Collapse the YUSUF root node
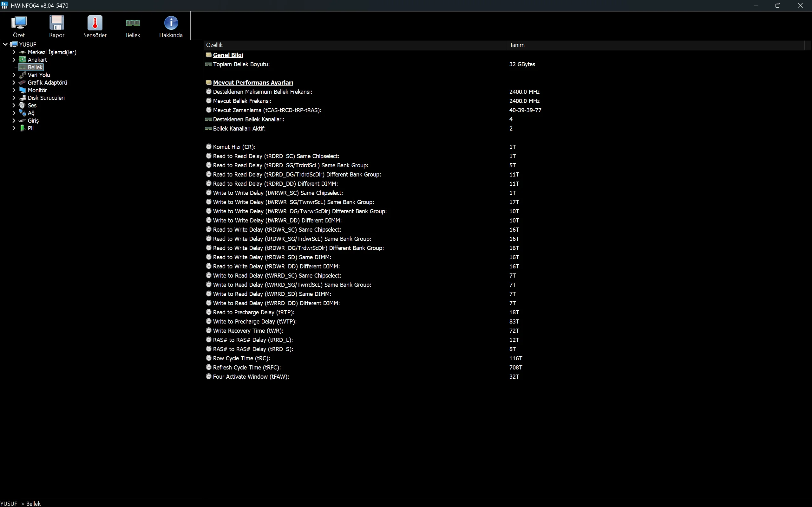 5,44
